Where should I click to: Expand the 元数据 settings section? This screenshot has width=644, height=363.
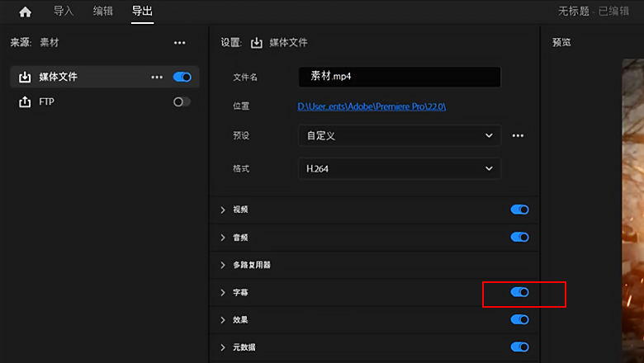coord(223,347)
